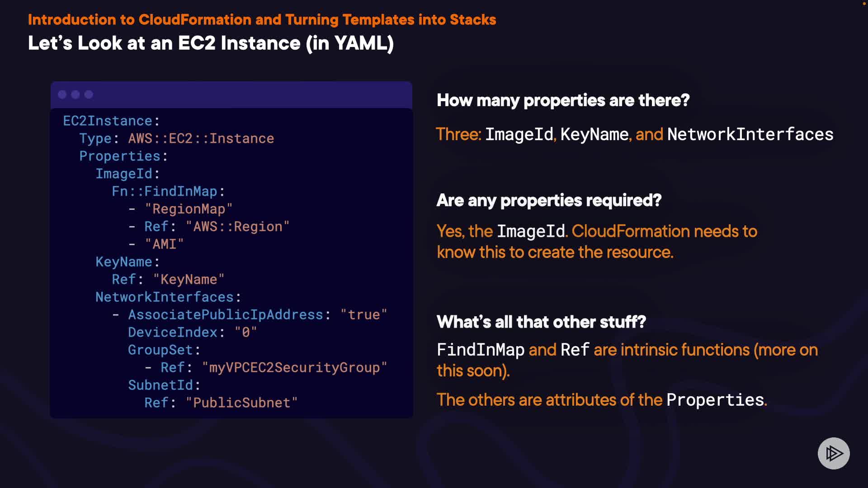Select the EC2Instance line in the code
The image size is (868, 488).
111,121
